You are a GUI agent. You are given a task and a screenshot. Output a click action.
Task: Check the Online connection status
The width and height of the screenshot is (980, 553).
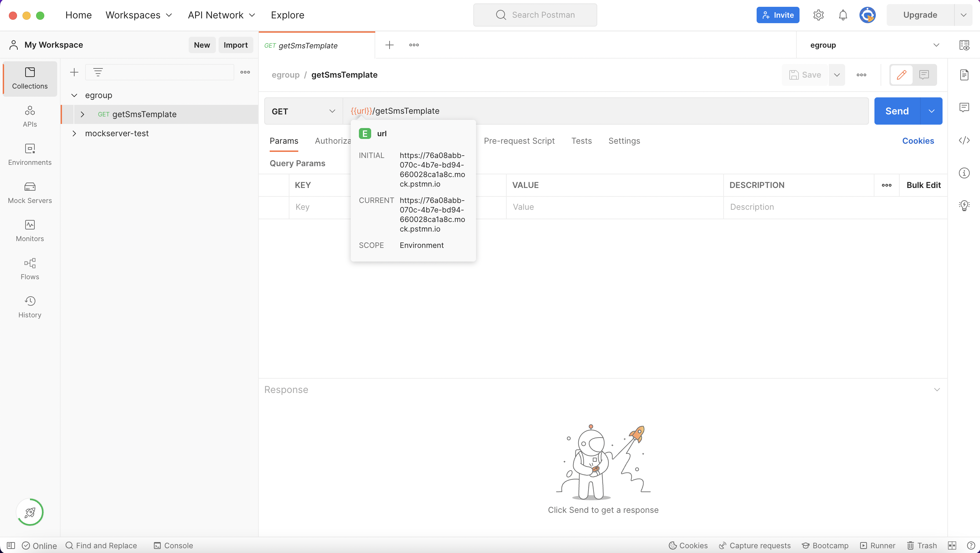pos(39,545)
